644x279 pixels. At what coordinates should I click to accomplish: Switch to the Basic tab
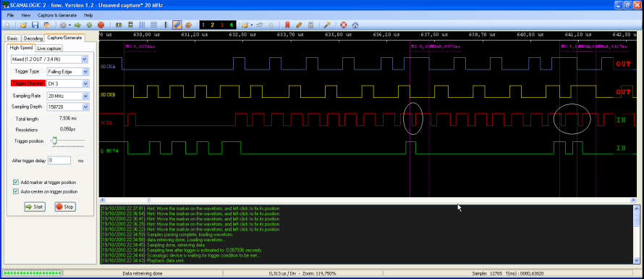tap(12, 38)
